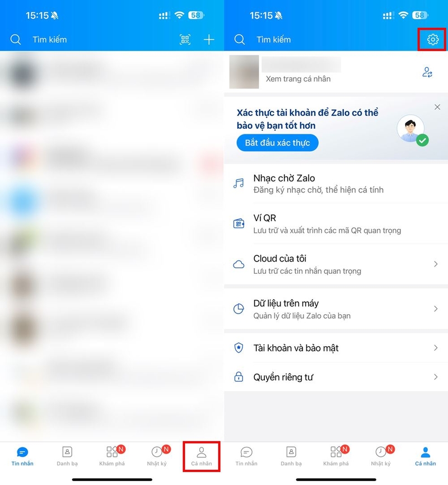
Task: Select Khám phá tab on left screen
Action: (112, 456)
